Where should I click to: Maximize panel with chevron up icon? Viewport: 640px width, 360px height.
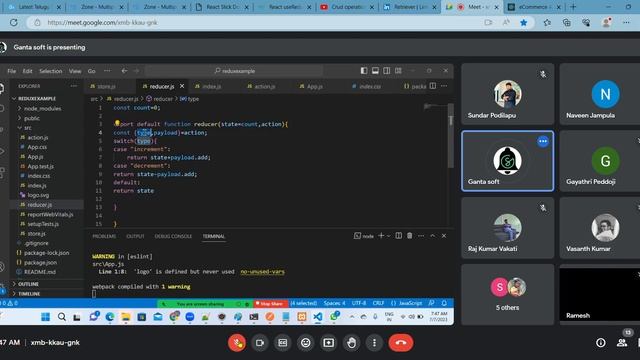(432, 236)
